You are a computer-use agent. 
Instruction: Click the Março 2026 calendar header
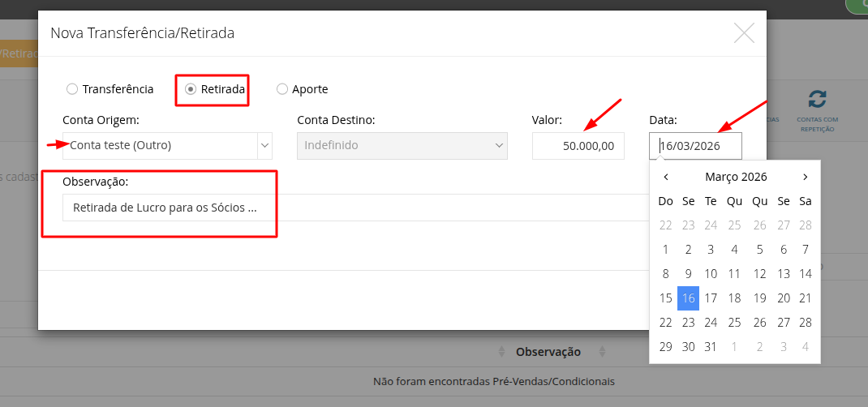[736, 177]
